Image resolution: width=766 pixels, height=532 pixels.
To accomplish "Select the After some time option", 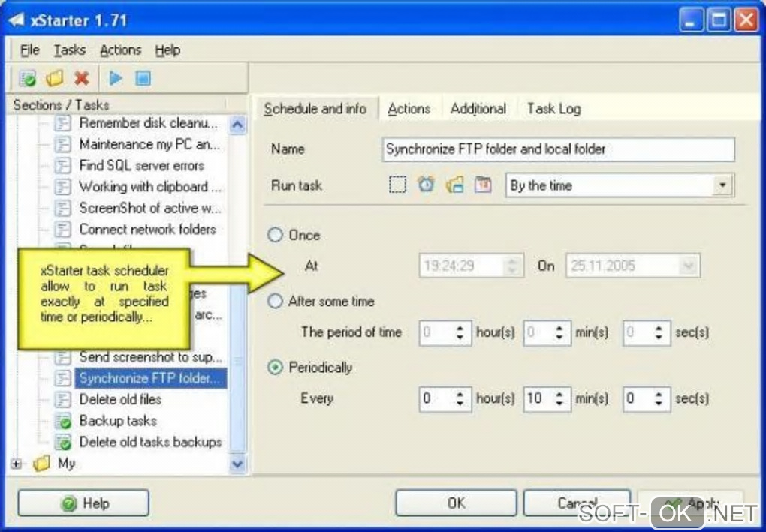I will pos(275,301).
